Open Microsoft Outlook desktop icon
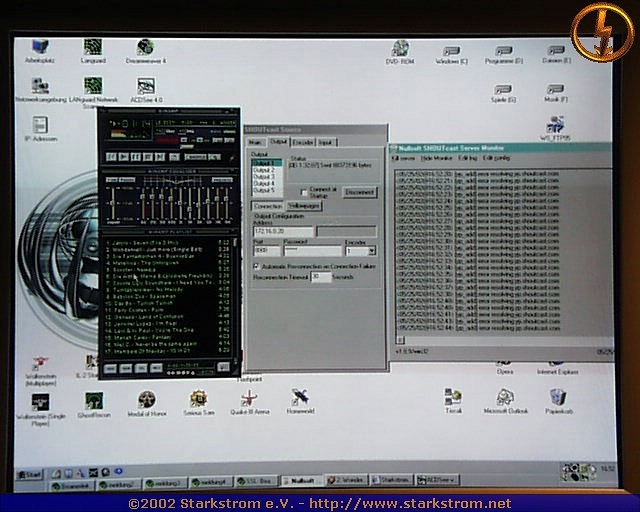 (x=504, y=397)
